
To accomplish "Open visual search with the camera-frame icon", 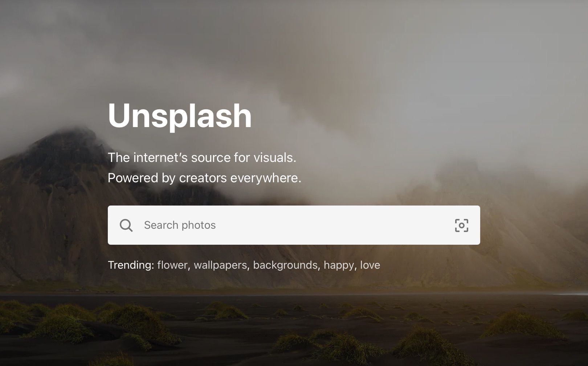I will [461, 225].
